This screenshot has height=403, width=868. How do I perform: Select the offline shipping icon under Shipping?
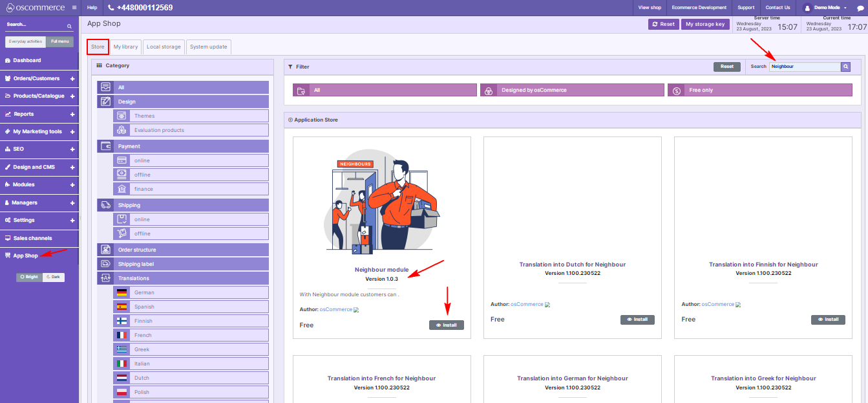click(122, 234)
